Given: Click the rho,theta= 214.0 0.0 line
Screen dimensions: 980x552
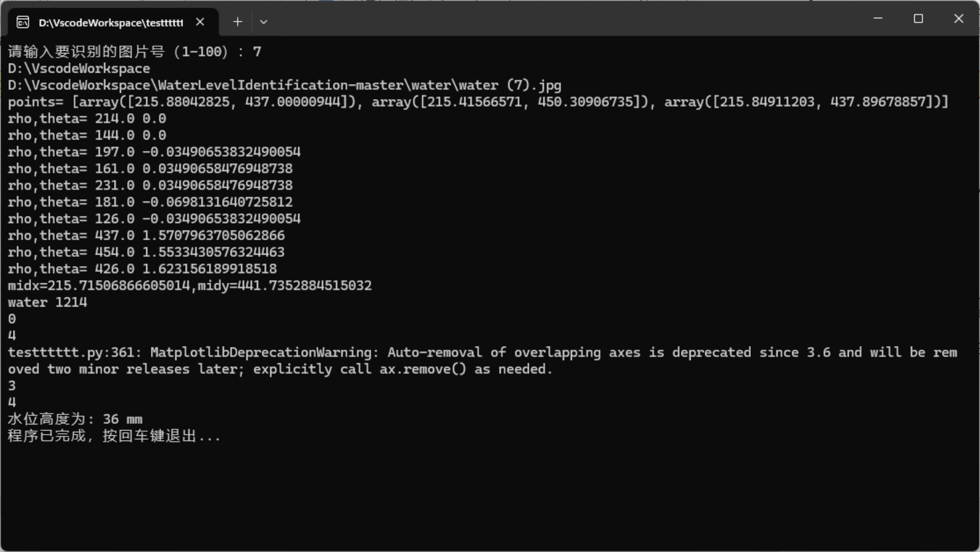Looking at the screenshot, I should 87,119.
